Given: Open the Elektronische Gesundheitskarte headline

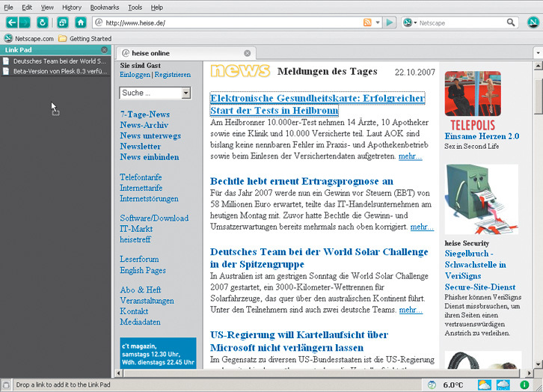Looking at the screenshot, I should coord(318,104).
